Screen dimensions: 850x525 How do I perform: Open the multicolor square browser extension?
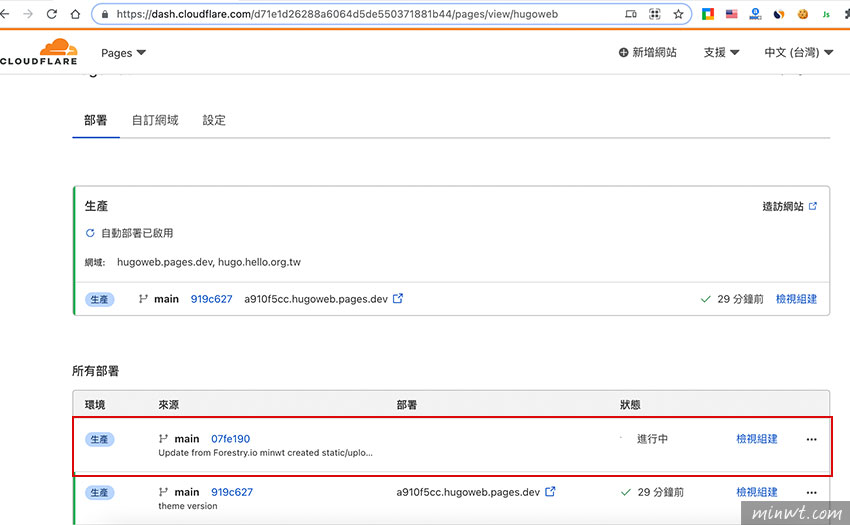tap(707, 14)
